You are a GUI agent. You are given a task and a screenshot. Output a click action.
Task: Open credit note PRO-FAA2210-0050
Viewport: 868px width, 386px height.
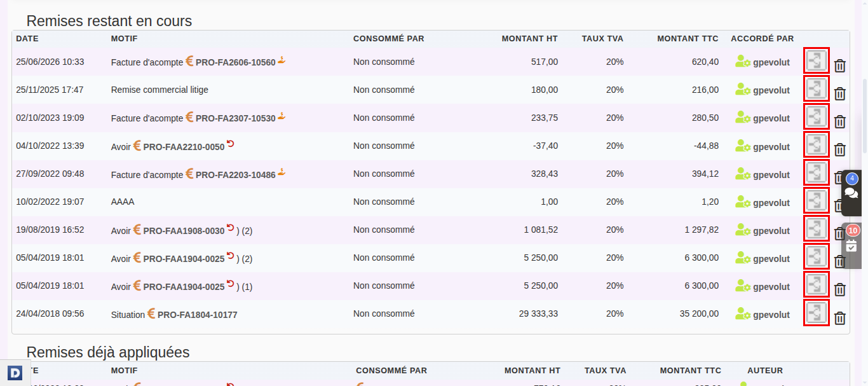pos(184,146)
